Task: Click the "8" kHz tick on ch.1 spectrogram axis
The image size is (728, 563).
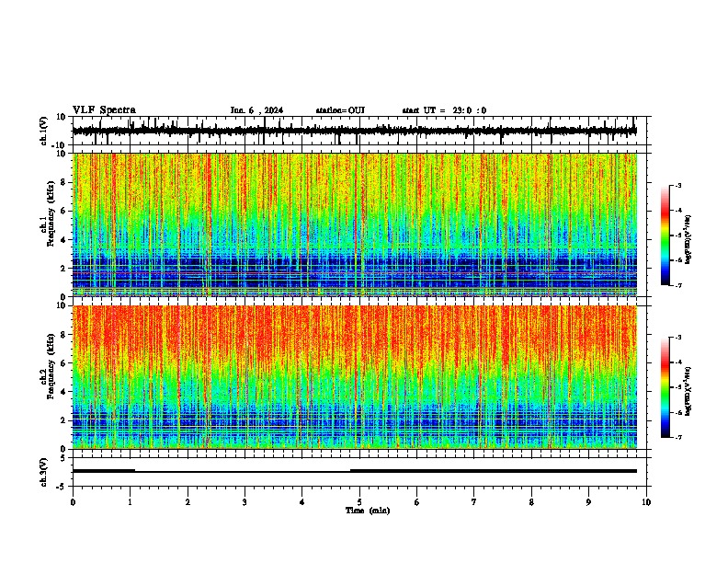Action: [x=63, y=182]
